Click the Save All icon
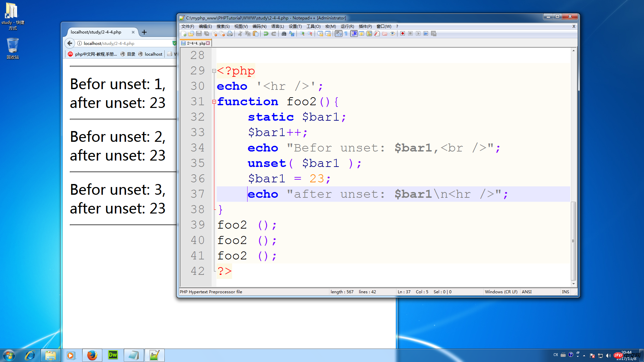Screen dimensions: 644x362 tap(207, 34)
